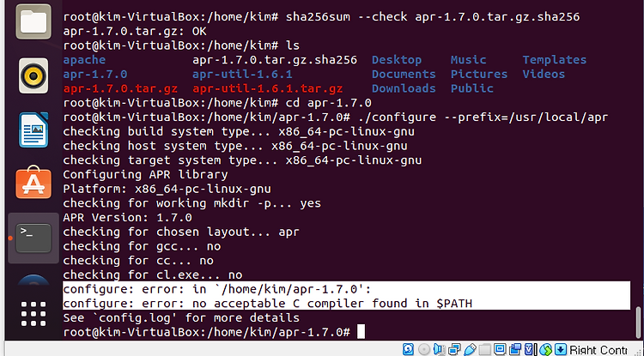Click the VirtualBox hard disk activity icon
This screenshot has height=356, width=644.
[408, 349]
